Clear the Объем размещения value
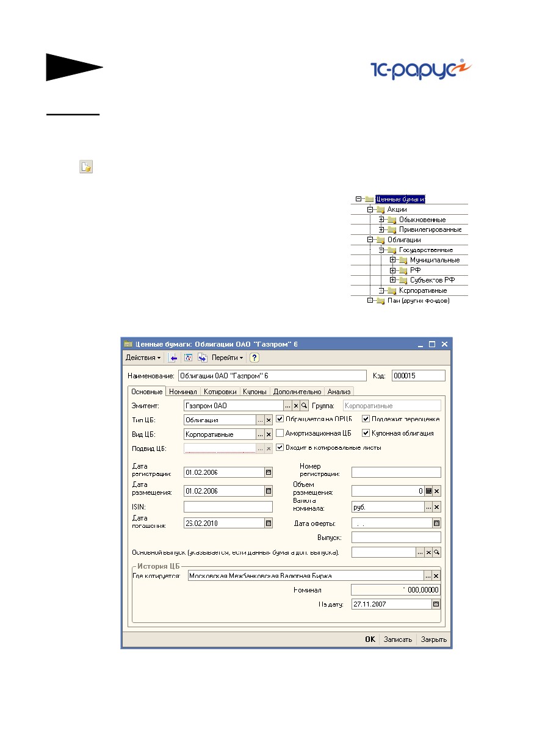The width and height of the screenshot is (534, 756). click(437, 491)
